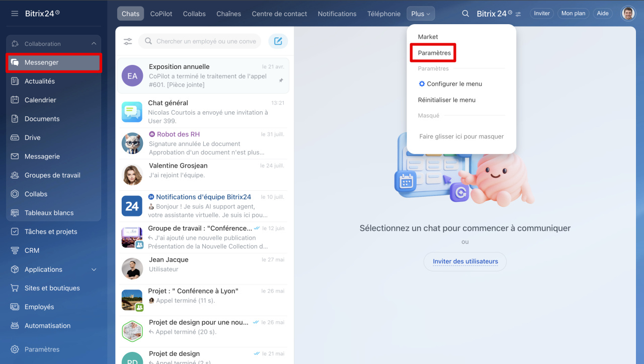Image resolution: width=644 pixels, height=364 pixels.
Task: Focus the employee or conversation search field
Action: [200, 41]
